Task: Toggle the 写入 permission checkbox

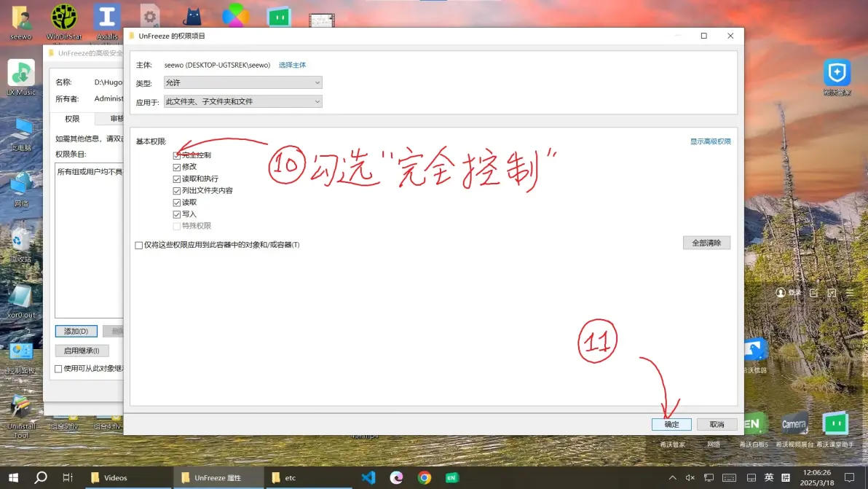Action: coord(177,214)
